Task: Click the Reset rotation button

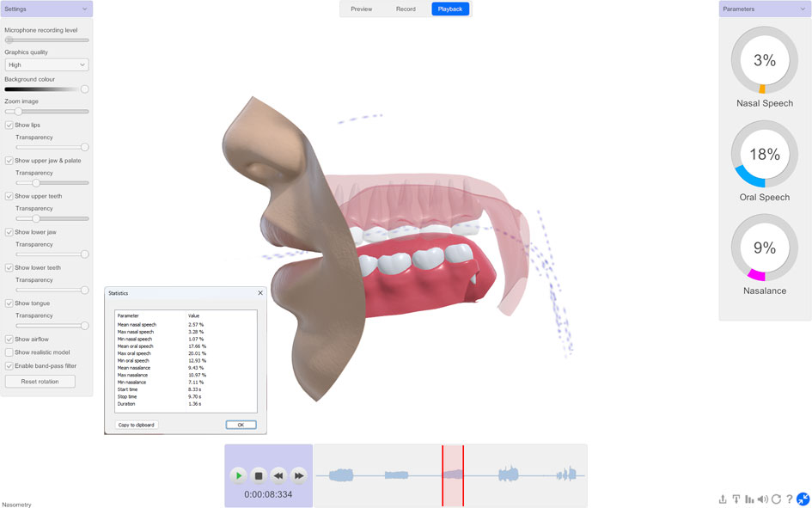Action: (x=40, y=382)
